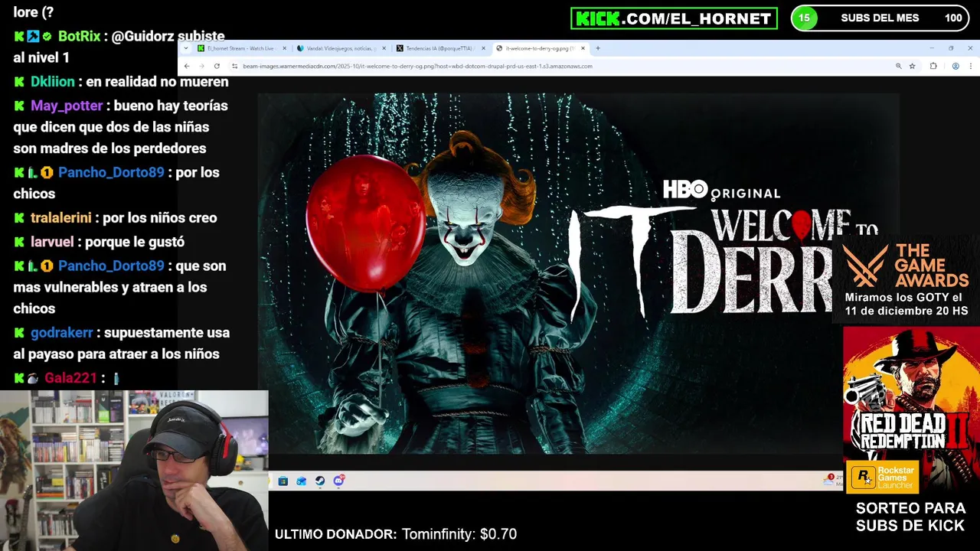Screen dimensions: 980x551
Task: Click Pancho_Dorto89 above 'por los chicos'
Action: point(111,172)
